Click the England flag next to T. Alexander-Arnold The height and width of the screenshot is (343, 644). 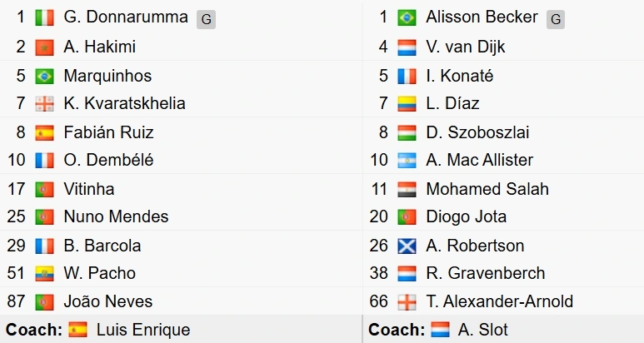(x=407, y=302)
